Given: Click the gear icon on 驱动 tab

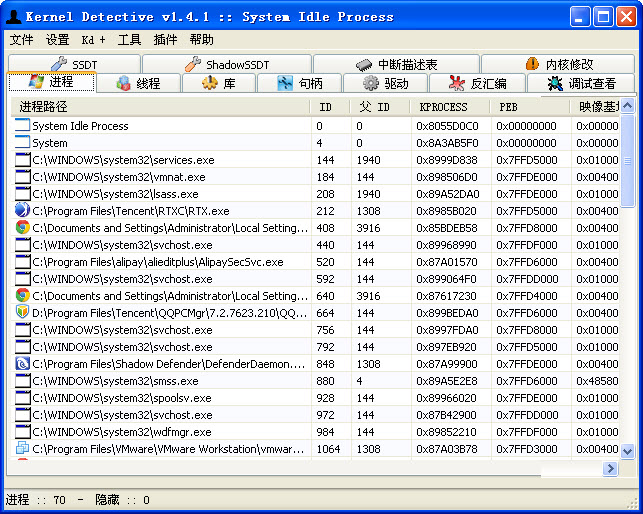Looking at the screenshot, I should coord(371,83).
